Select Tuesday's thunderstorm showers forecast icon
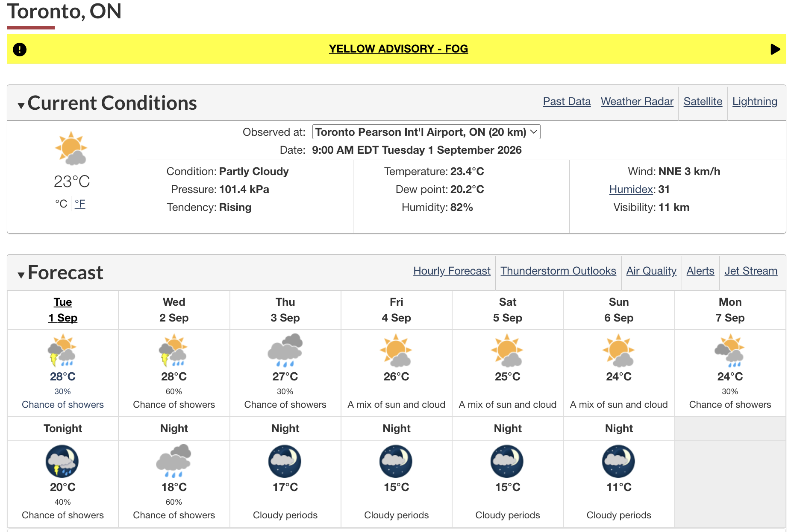The image size is (794, 532). coord(62,351)
